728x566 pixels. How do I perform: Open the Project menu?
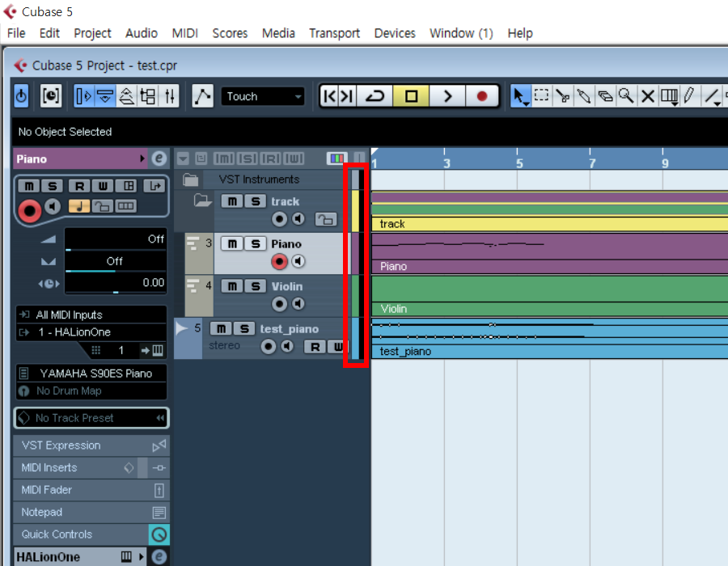[x=92, y=33]
